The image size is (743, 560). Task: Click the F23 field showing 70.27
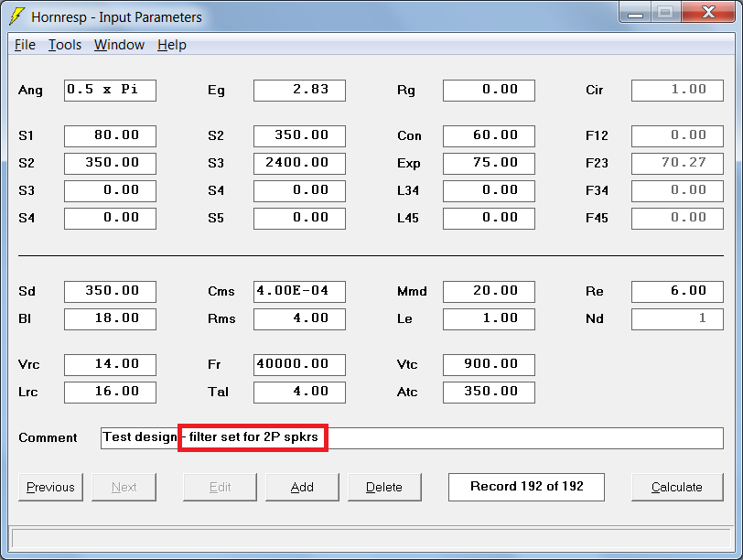(x=678, y=164)
